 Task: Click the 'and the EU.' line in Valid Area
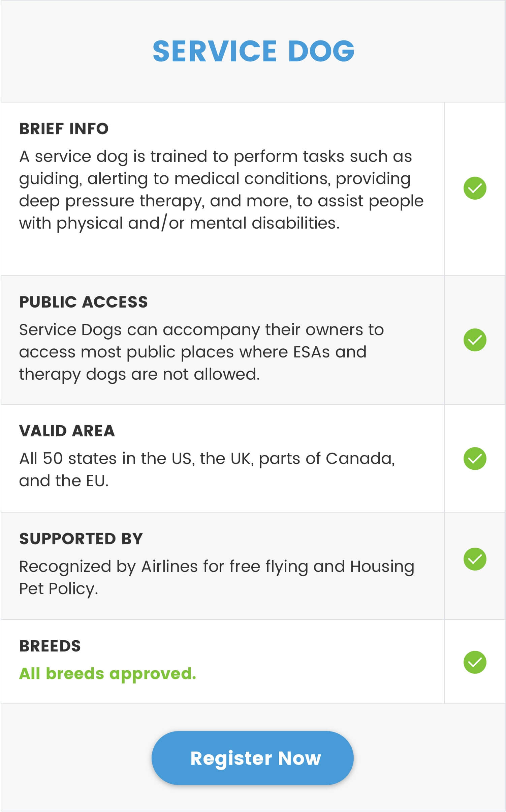64,481
